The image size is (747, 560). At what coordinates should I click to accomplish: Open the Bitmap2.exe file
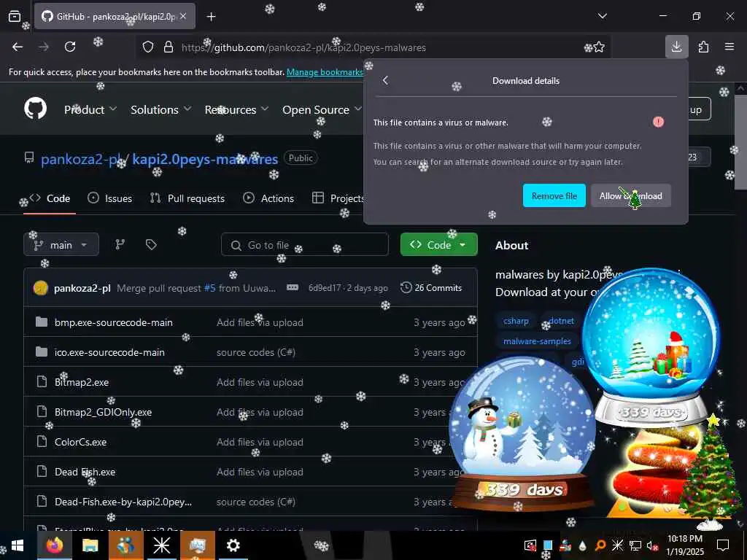click(x=82, y=382)
